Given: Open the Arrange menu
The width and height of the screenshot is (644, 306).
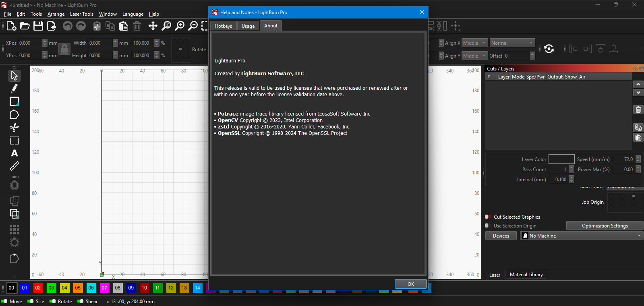Looking at the screenshot, I should pos(56,14).
